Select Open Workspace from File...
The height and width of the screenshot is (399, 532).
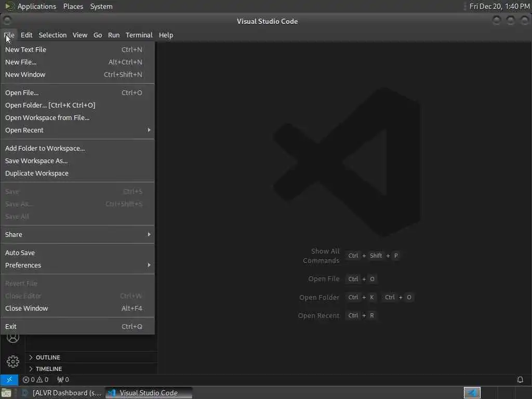tap(77, 118)
